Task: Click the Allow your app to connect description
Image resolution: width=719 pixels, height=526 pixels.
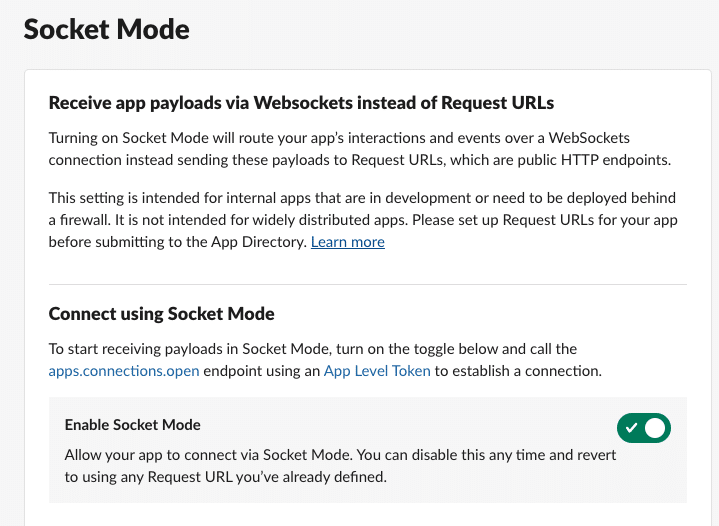Action: coord(340,465)
